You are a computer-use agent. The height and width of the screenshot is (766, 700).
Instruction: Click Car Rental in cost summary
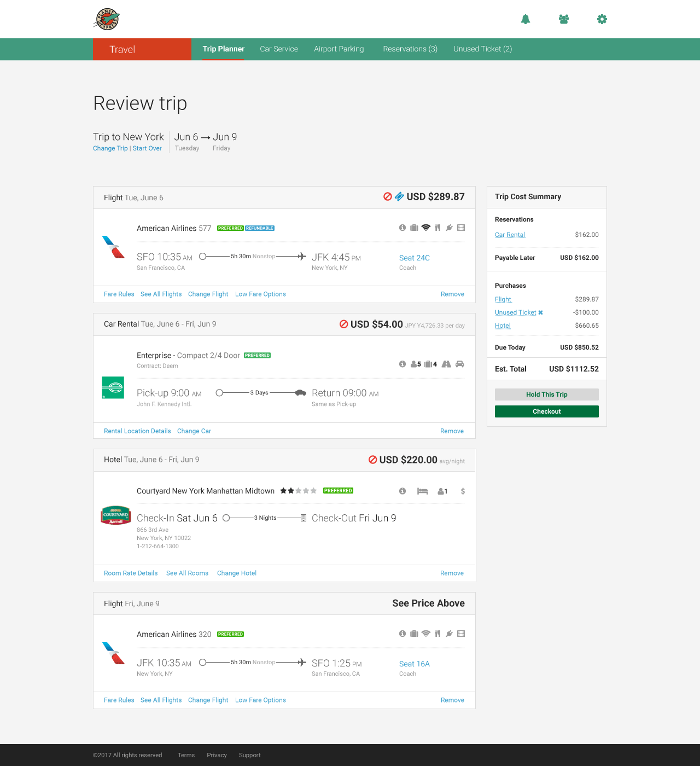click(x=510, y=235)
